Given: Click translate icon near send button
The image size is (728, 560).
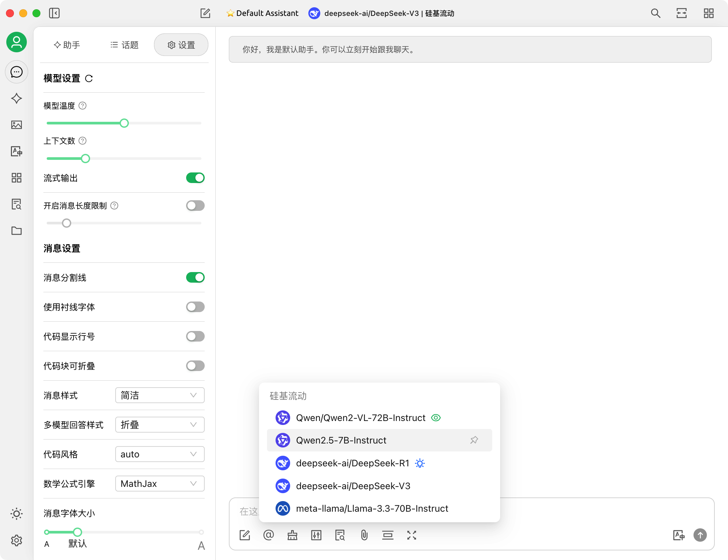Looking at the screenshot, I should click(679, 535).
